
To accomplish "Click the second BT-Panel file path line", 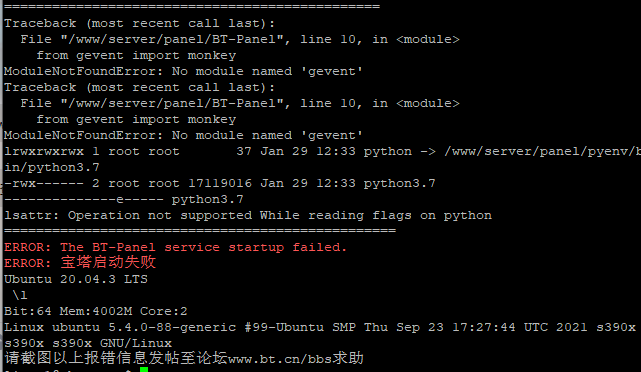I will pos(240,103).
